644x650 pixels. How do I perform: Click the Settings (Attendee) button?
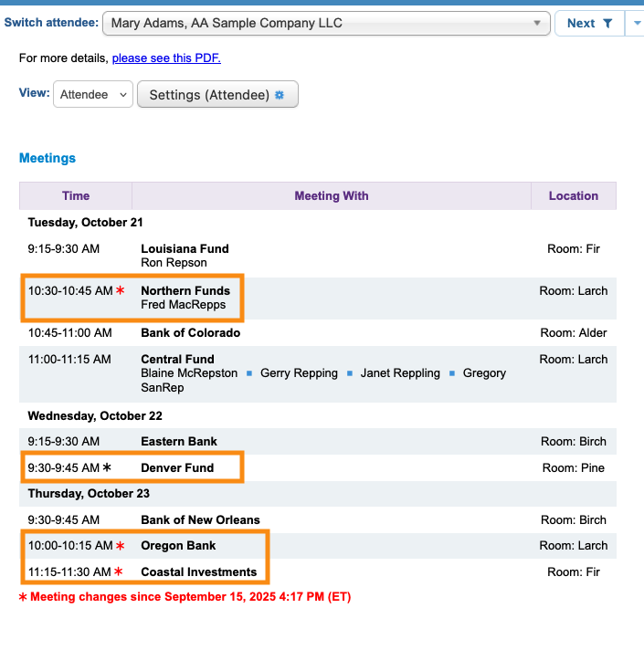tap(217, 95)
